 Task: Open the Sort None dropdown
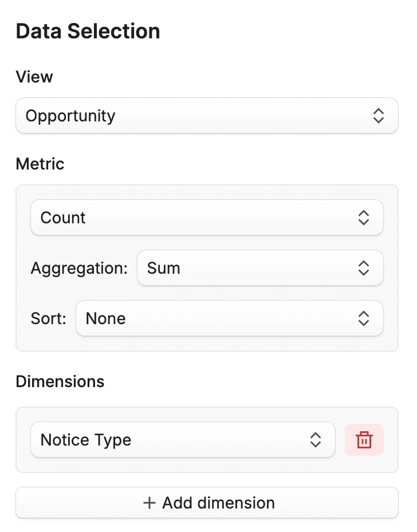(230, 318)
